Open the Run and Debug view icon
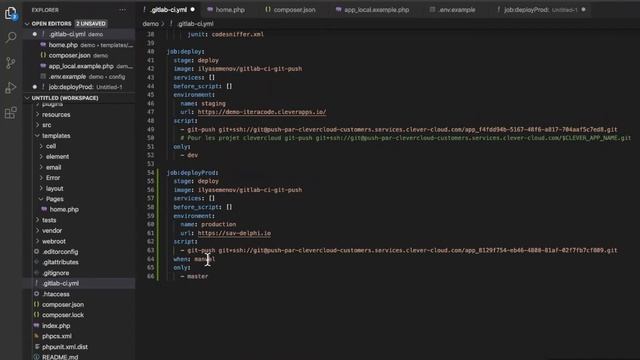640x360 pixels. click(11, 87)
